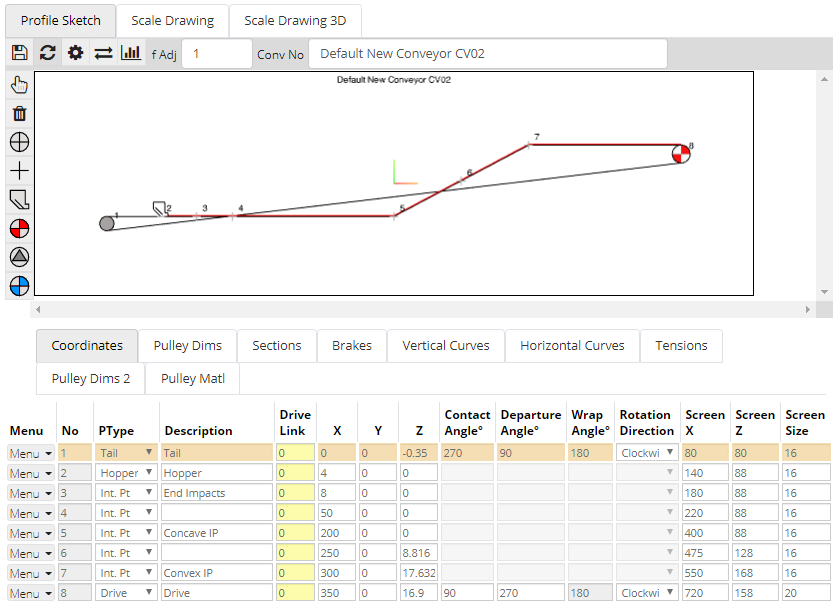Viewport: 840px width, 609px height.
Task: Select the hand pan tool
Action: pyautogui.click(x=19, y=85)
